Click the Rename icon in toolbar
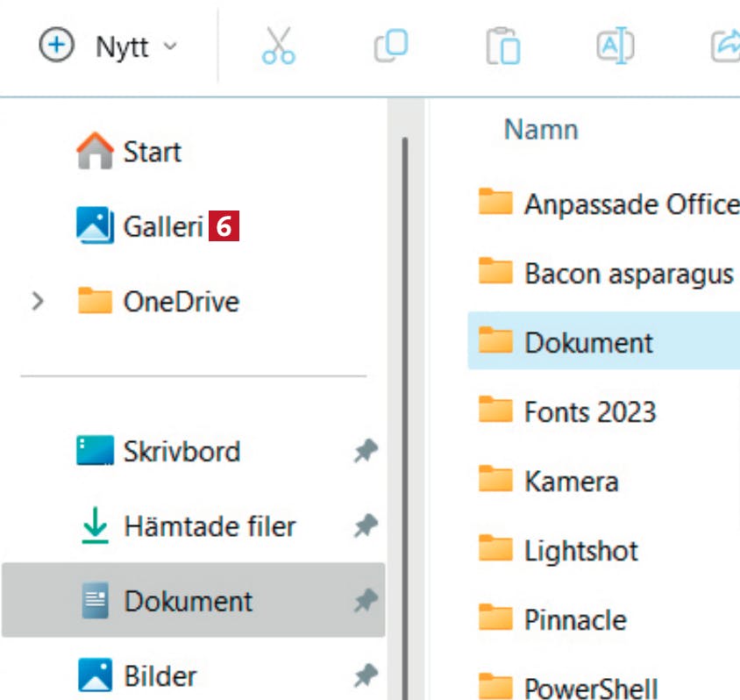This screenshot has height=700, width=740. 615,46
